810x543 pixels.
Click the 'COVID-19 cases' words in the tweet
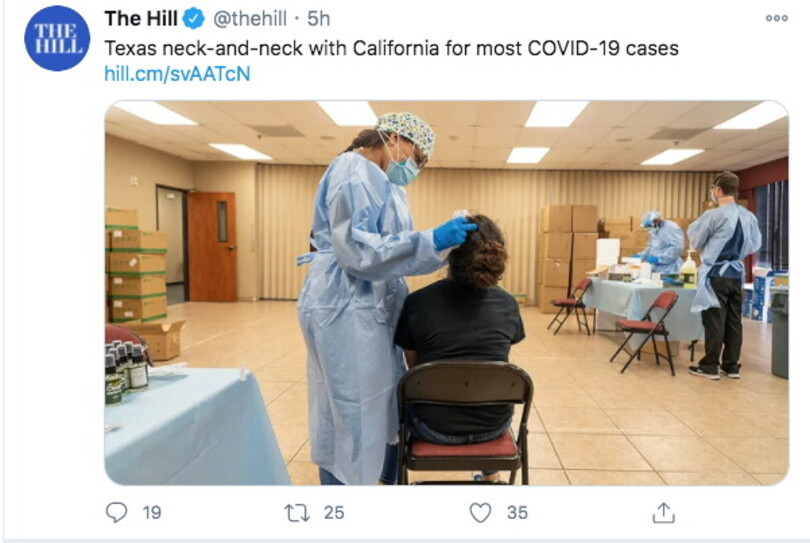(x=603, y=48)
